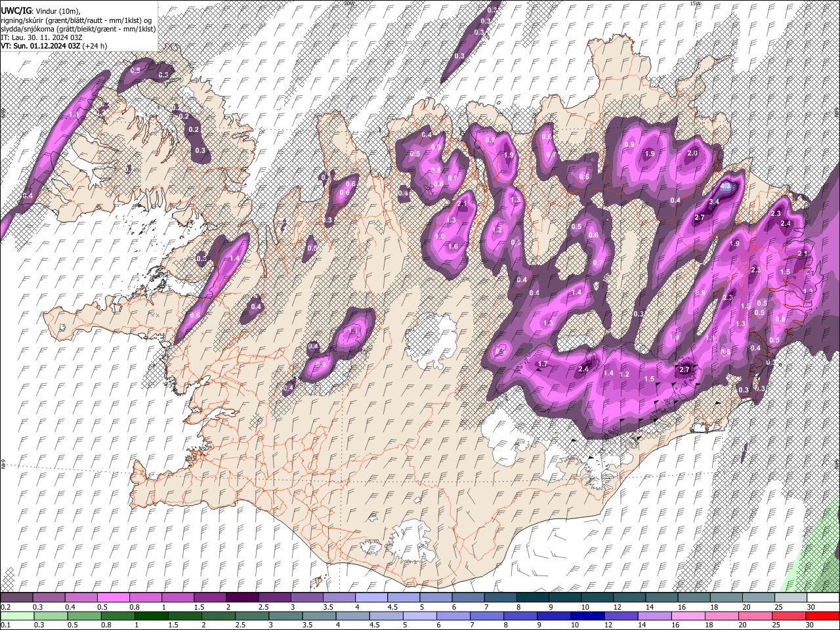Image resolution: width=840 pixels, height=630 pixels.
Task: Click the 1.6 snowfall value on the map
Action: click(453, 246)
